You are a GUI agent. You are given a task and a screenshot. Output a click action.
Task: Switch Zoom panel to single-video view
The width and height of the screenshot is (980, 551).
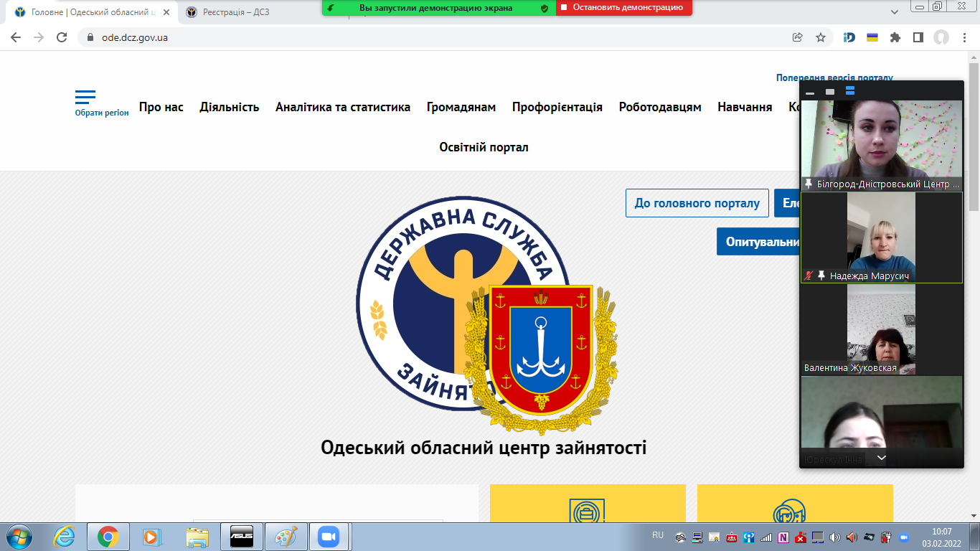830,92
